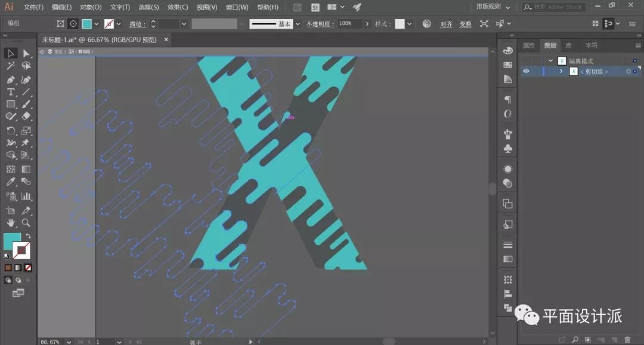
Task: Click the 对齐 link in control bar
Action: click(446, 24)
